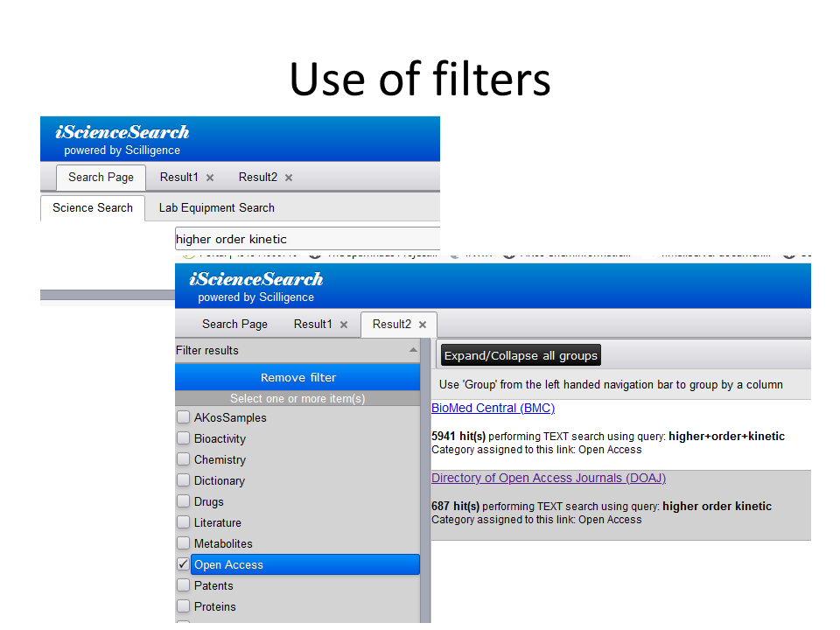Select the Drugs filter checkbox

(183, 500)
